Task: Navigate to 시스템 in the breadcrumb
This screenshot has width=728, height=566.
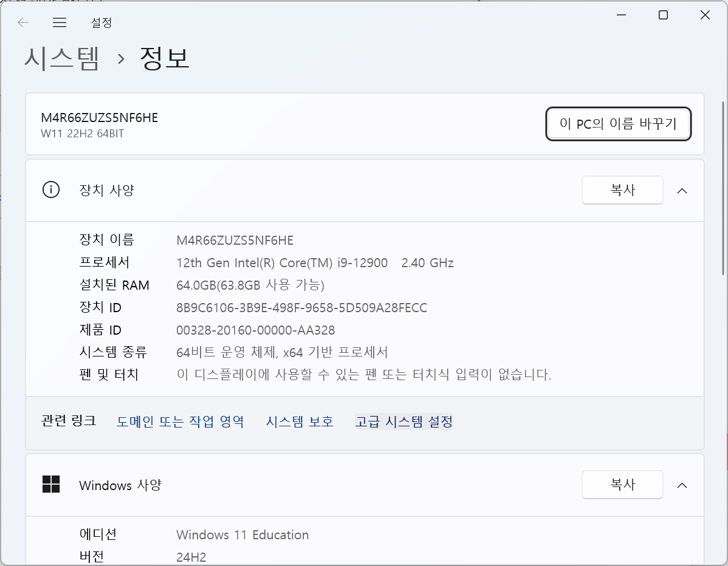Action: coord(62,58)
